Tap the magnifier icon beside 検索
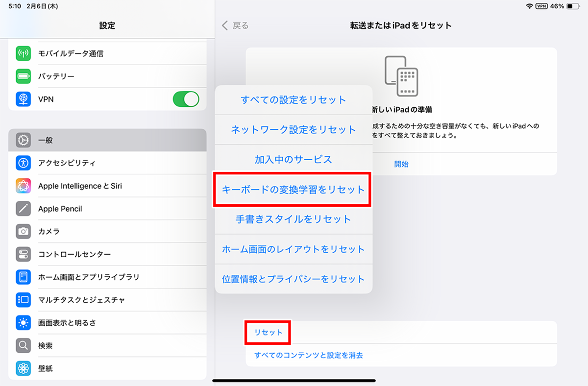 pos(24,345)
